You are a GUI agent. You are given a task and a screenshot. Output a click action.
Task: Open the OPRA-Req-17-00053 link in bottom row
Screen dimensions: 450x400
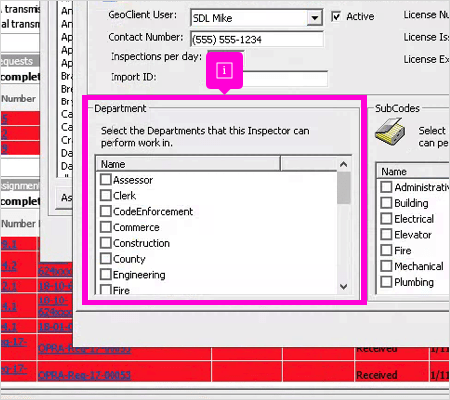click(x=84, y=375)
